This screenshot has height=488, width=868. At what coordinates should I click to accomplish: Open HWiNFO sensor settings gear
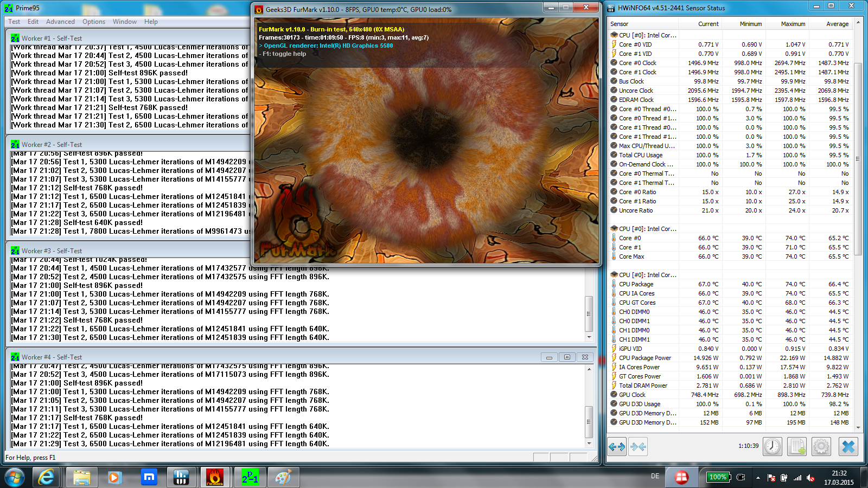point(821,447)
